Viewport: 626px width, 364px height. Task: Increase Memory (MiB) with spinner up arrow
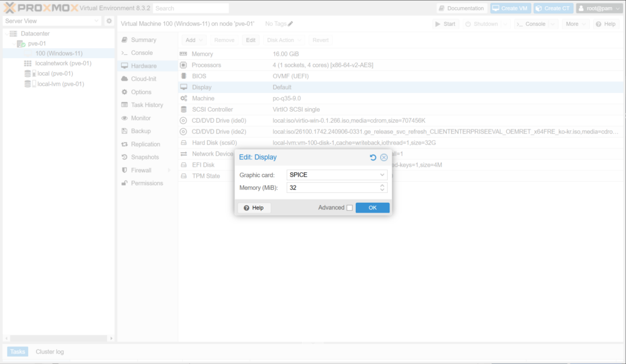[x=382, y=186]
